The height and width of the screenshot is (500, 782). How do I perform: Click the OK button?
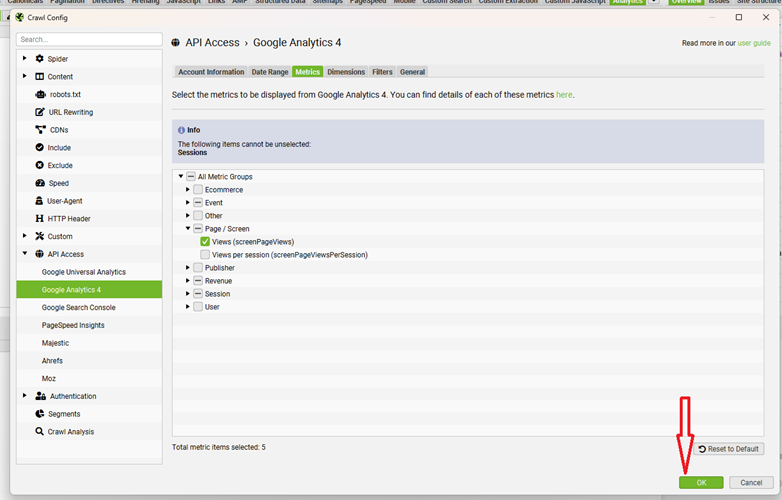click(701, 483)
